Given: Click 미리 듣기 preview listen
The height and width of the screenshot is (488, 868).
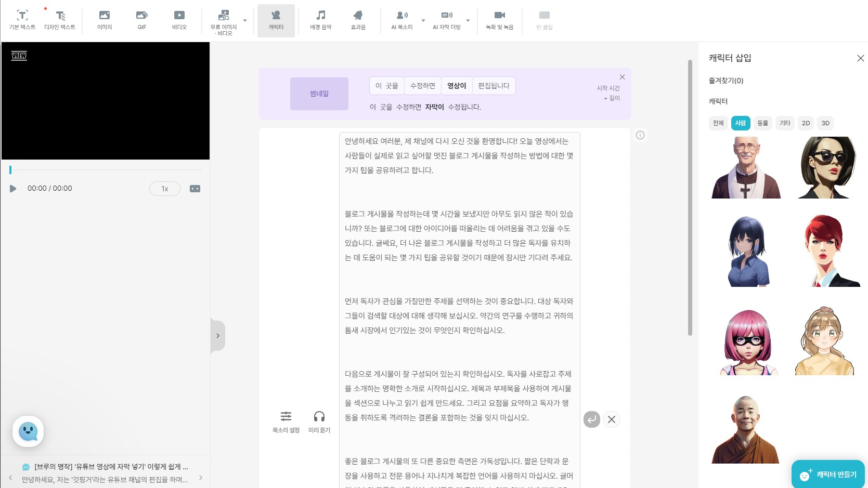Looking at the screenshot, I should tap(319, 422).
